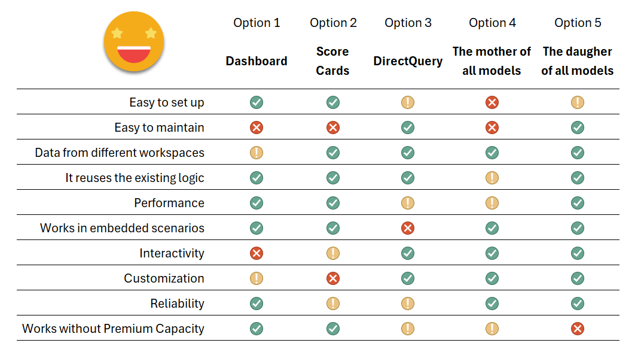Click the Dashboard column title
The height and width of the screenshot is (355, 644).
point(257,61)
